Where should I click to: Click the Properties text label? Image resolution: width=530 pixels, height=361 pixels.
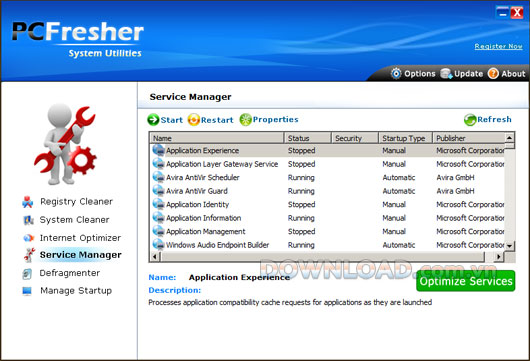tap(275, 120)
